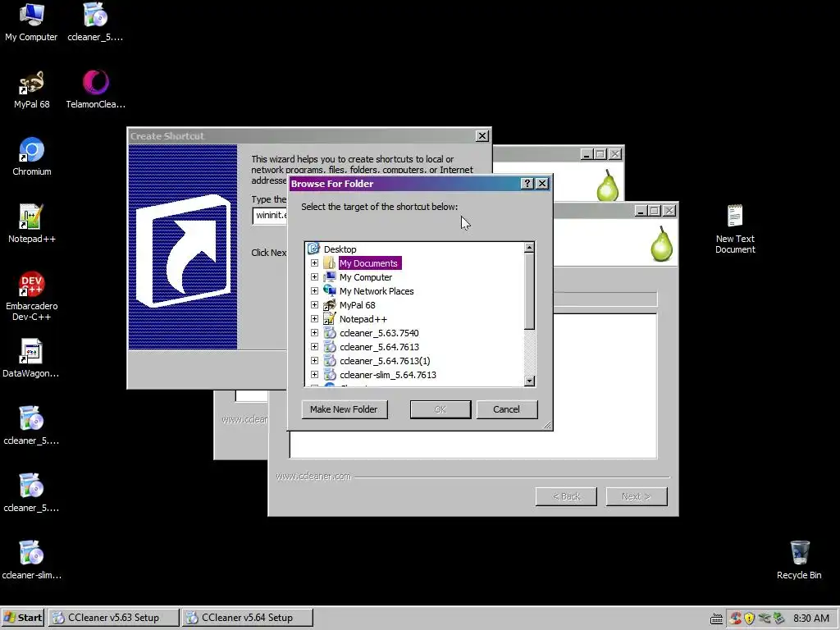Expand the Notepad++ node in folder tree
This screenshot has width=840, height=630.
314,319
